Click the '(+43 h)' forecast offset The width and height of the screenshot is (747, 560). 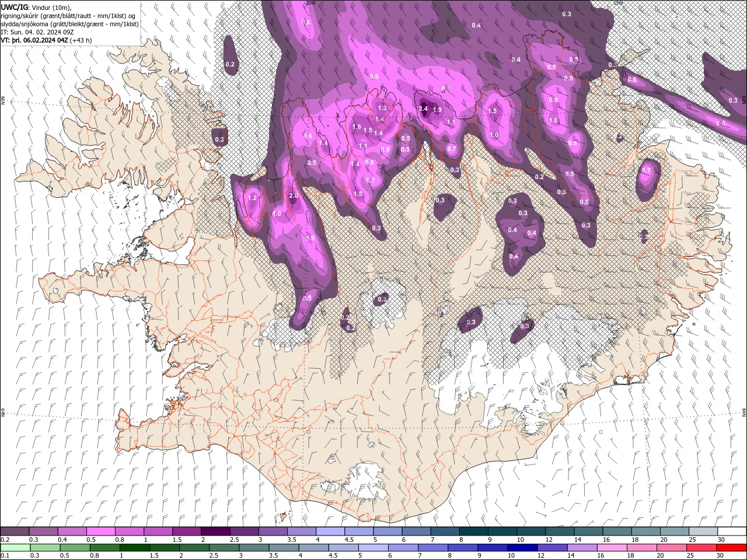(81, 40)
